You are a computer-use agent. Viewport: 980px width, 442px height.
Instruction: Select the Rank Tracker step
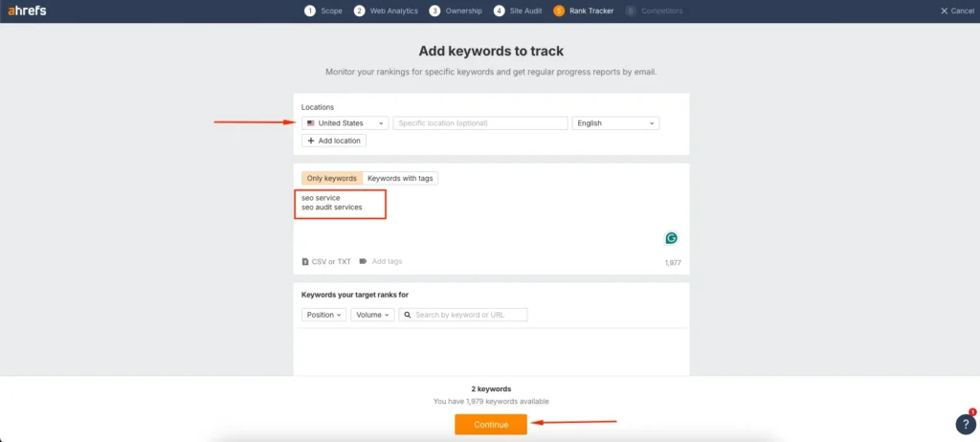[583, 11]
